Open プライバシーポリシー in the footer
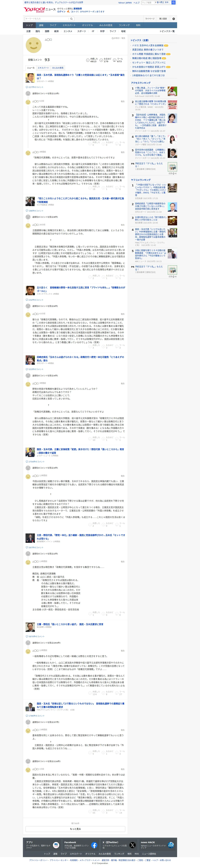Screen dimensions: 200x868 click(x=39, y=860)
